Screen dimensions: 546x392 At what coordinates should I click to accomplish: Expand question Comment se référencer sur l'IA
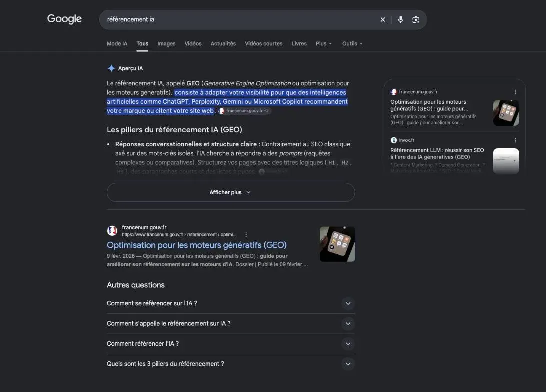[x=231, y=303]
